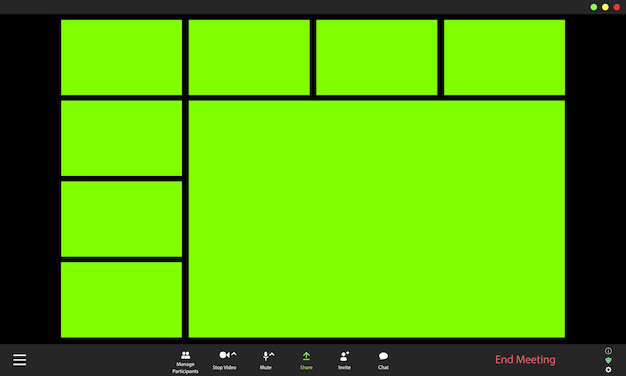Select the upper tile in left column below top row

(121, 138)
